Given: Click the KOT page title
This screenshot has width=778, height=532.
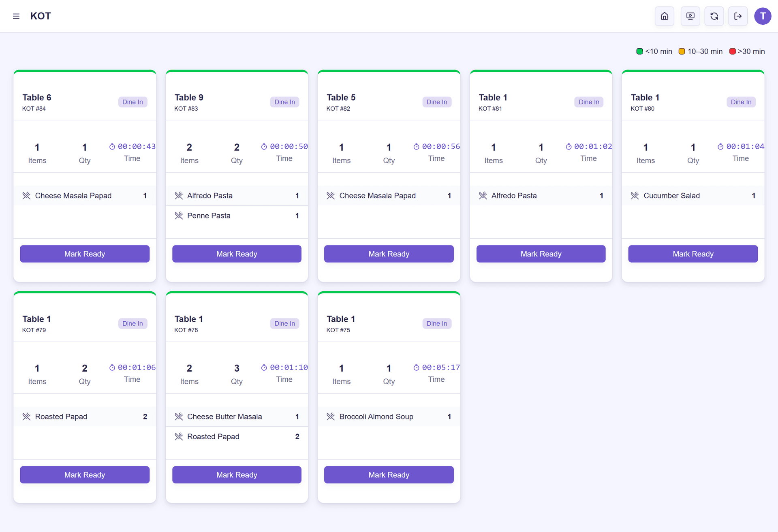Looking at the screenshot, I should click(x=41, y=16).
